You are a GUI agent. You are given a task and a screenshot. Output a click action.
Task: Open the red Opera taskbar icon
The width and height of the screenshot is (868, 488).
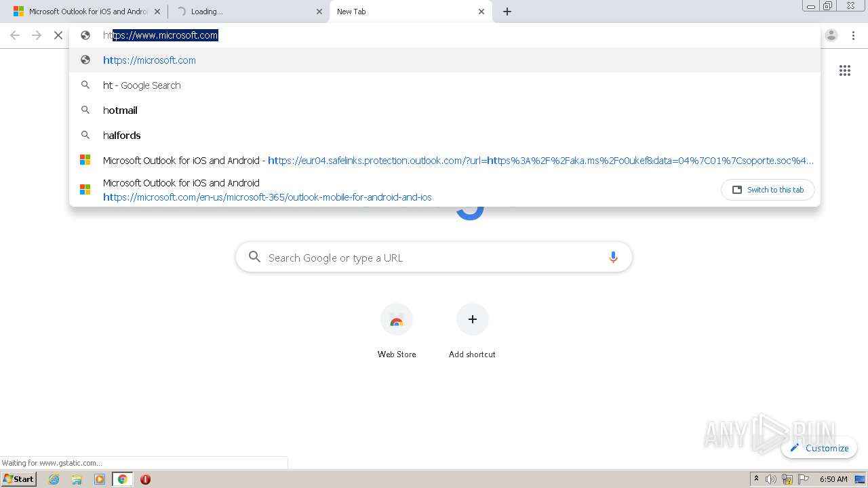click(145, 479)
